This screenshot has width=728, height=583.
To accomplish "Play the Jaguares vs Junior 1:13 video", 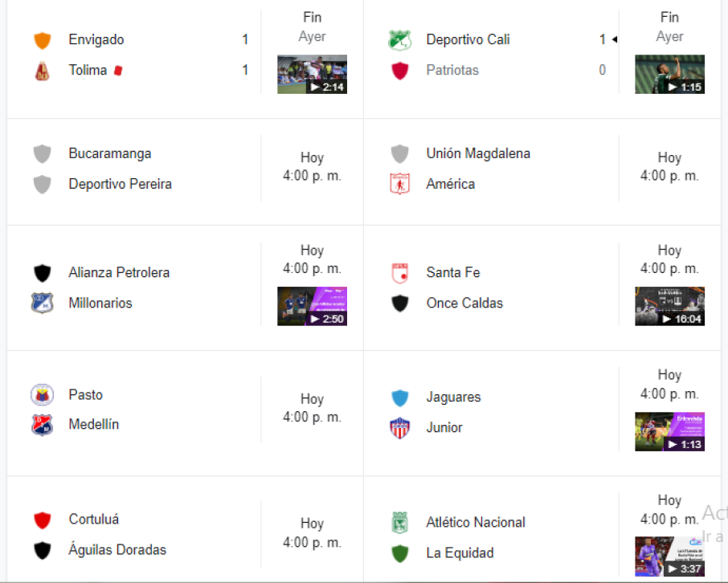I will click(669, 432).
